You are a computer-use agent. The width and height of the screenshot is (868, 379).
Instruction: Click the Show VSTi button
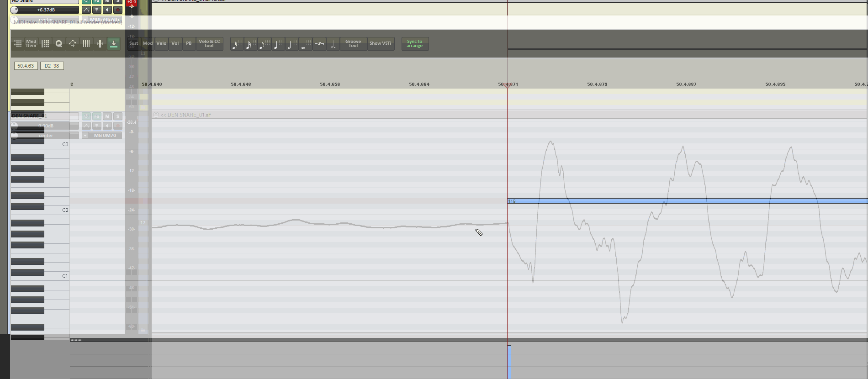pos(381,44)
